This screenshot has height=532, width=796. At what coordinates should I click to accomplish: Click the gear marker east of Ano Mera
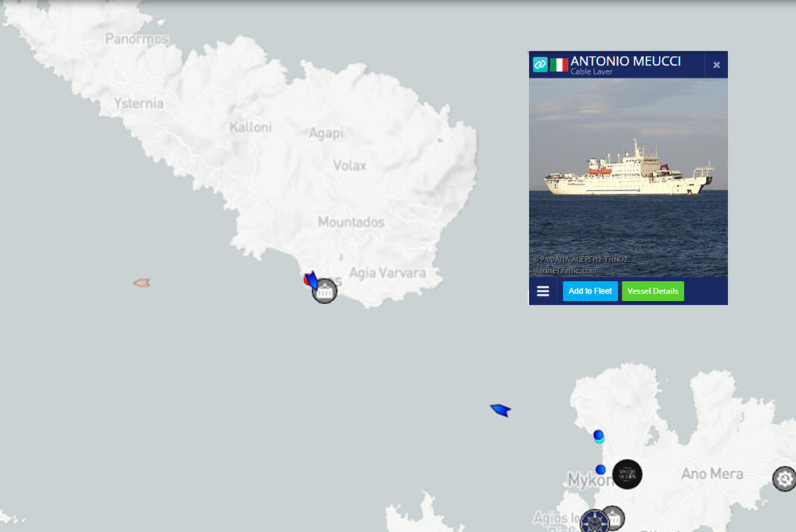coord(784,478)
